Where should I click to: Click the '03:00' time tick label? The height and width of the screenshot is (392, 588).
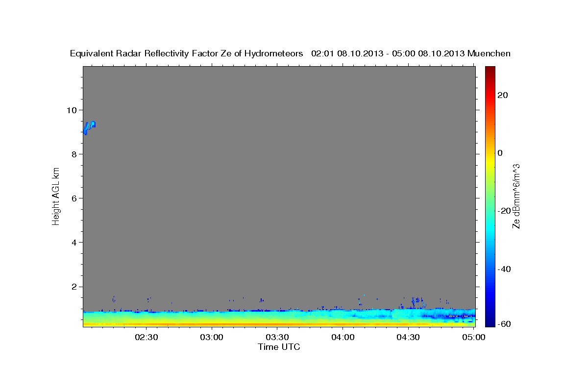point(212,338)
